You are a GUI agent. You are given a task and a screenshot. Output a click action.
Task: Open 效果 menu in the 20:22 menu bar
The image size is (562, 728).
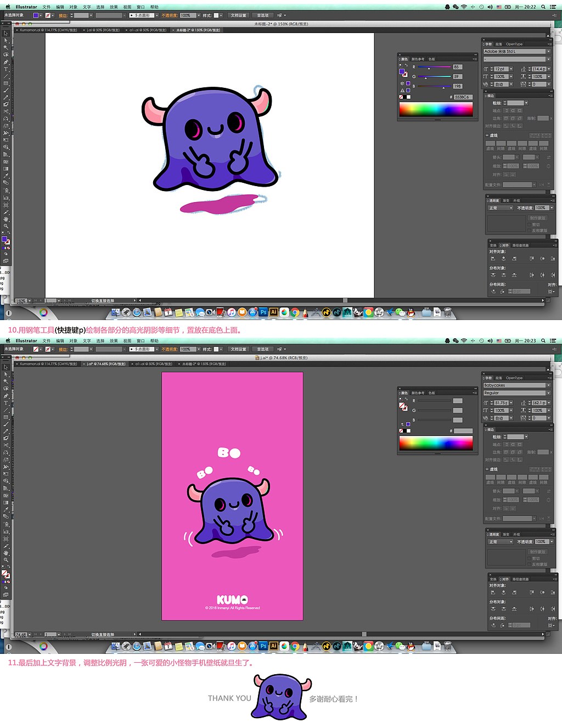(x=114, y=7)
